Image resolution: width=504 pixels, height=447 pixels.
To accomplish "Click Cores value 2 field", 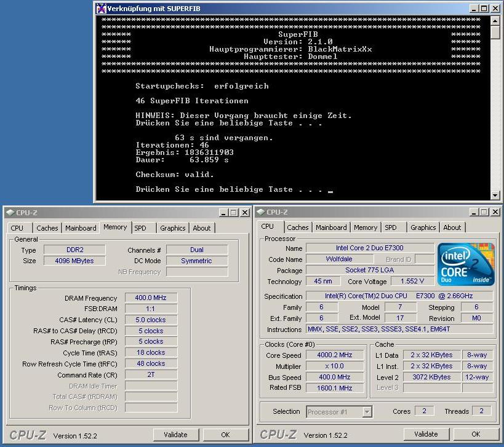I will click(424, 411).
